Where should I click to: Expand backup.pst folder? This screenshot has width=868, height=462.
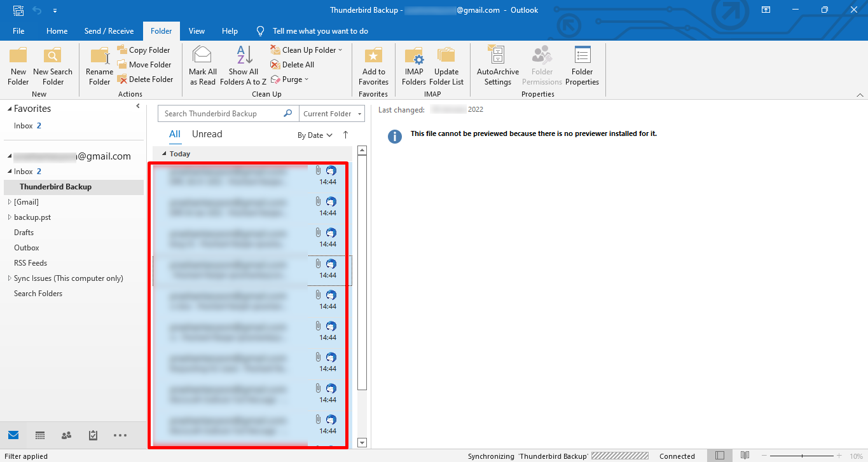pyautogui.click(x=10, y=217)
